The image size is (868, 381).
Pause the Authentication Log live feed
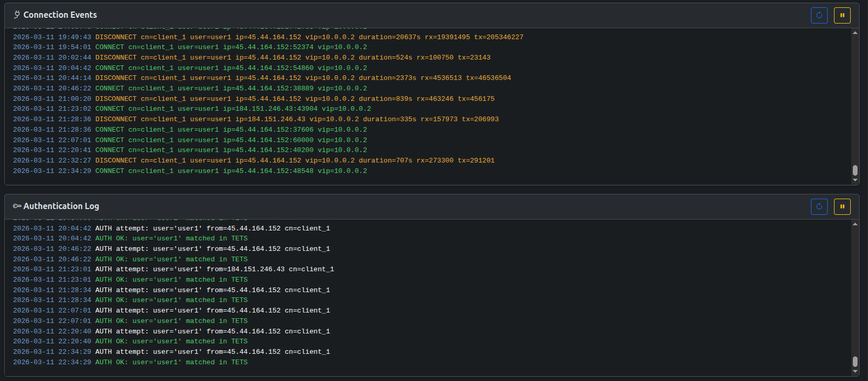(842, 206)
